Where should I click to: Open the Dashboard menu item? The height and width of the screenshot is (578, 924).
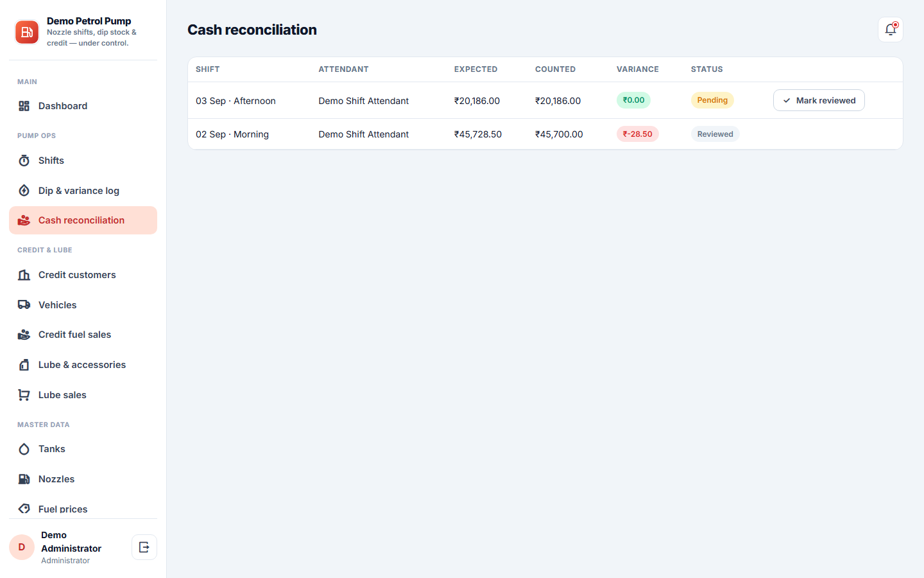point(83,106)
